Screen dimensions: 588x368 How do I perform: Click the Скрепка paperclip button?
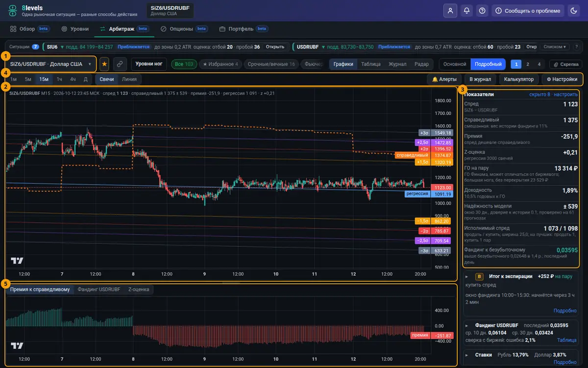pyautogui.click(x=566, y=64)
